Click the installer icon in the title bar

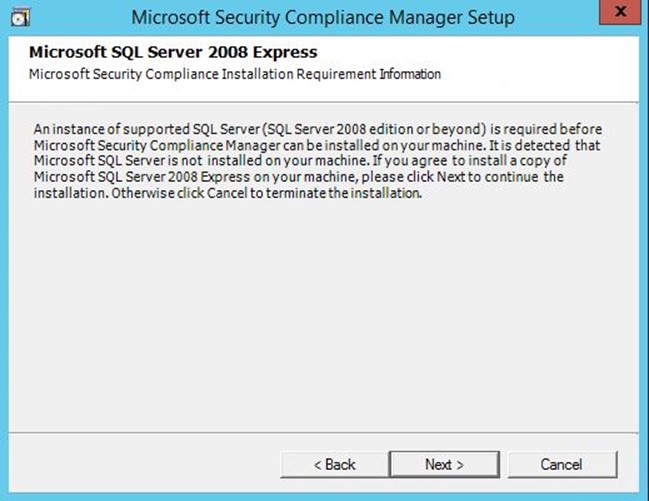click(x=20, y=17)
